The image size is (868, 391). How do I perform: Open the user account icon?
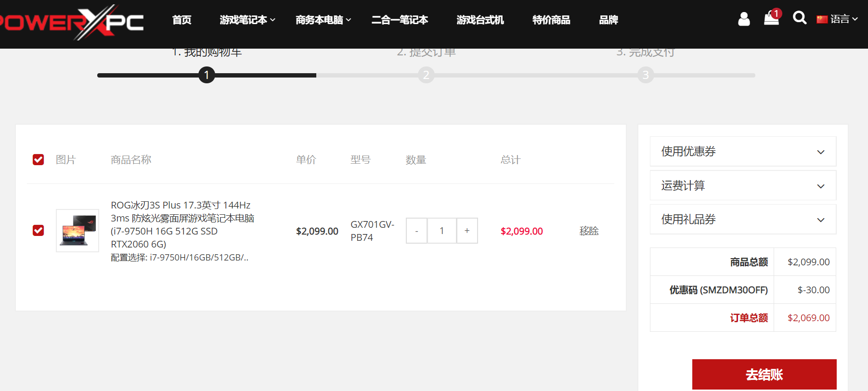[744, 19]
